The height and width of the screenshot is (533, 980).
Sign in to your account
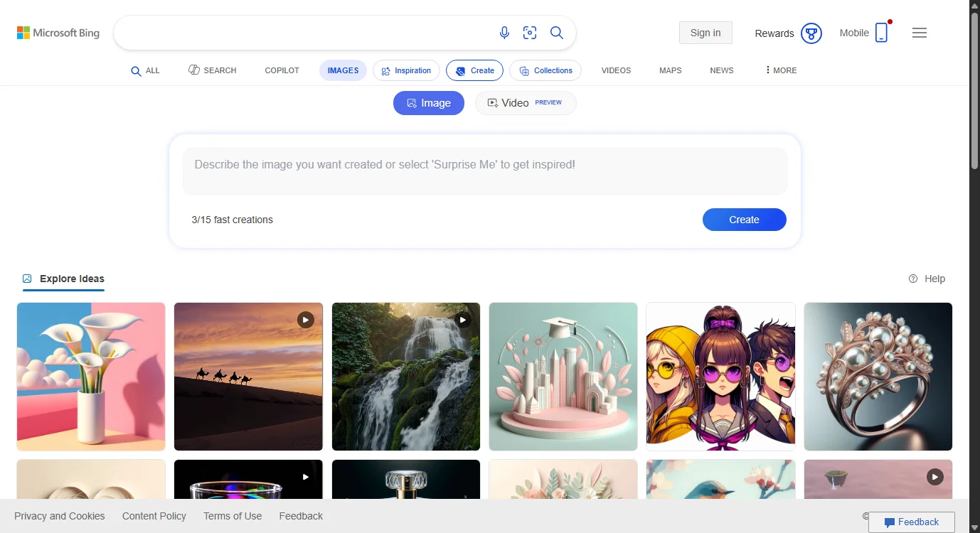[x=705, y=32]
